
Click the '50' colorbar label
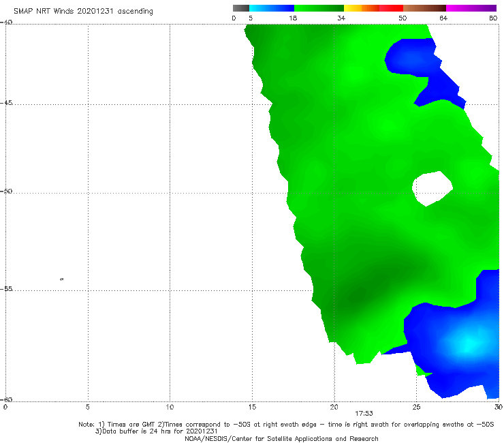(x=403, y=18)
